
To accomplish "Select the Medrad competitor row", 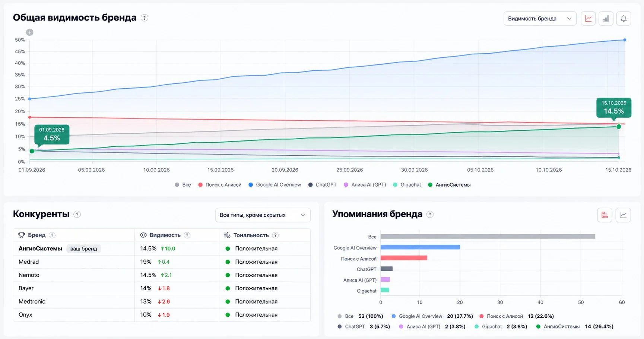I will point(162,262).
